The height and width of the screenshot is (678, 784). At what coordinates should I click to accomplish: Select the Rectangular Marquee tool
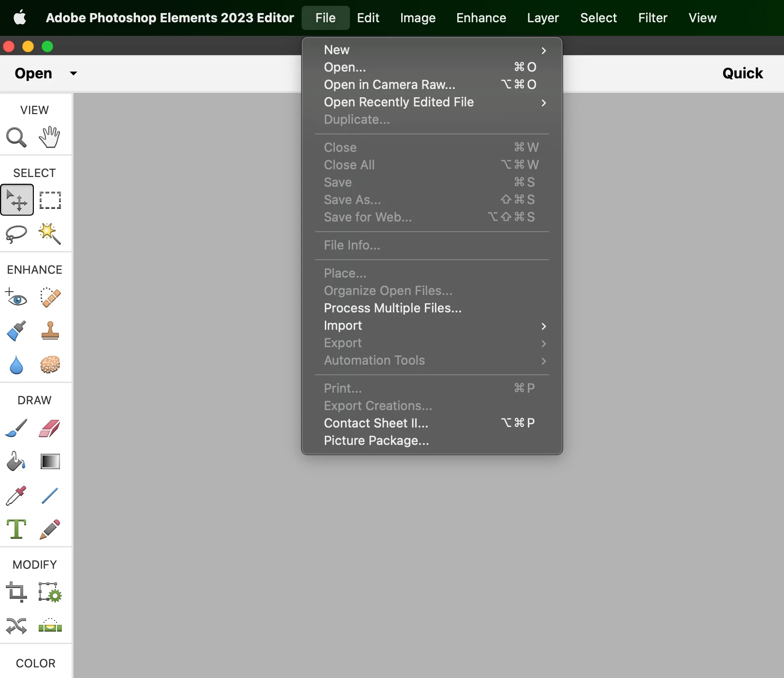[50, 200]
